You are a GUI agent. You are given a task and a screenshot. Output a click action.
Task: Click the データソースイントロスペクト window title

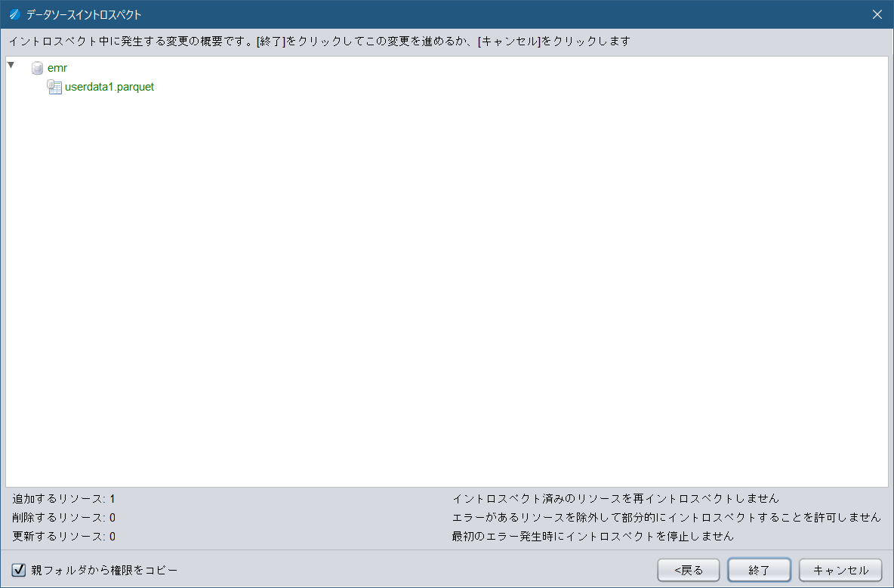84,15
